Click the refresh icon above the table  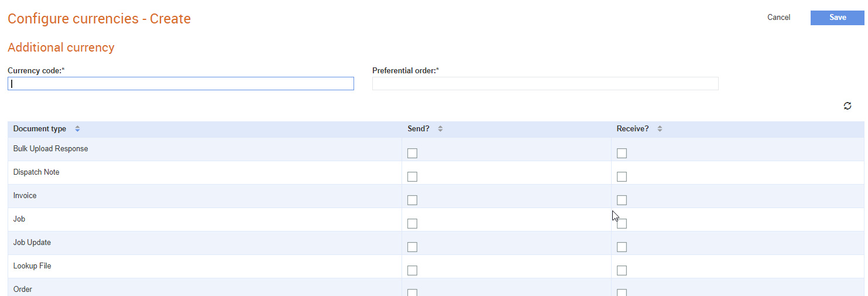tap(847, 106)
